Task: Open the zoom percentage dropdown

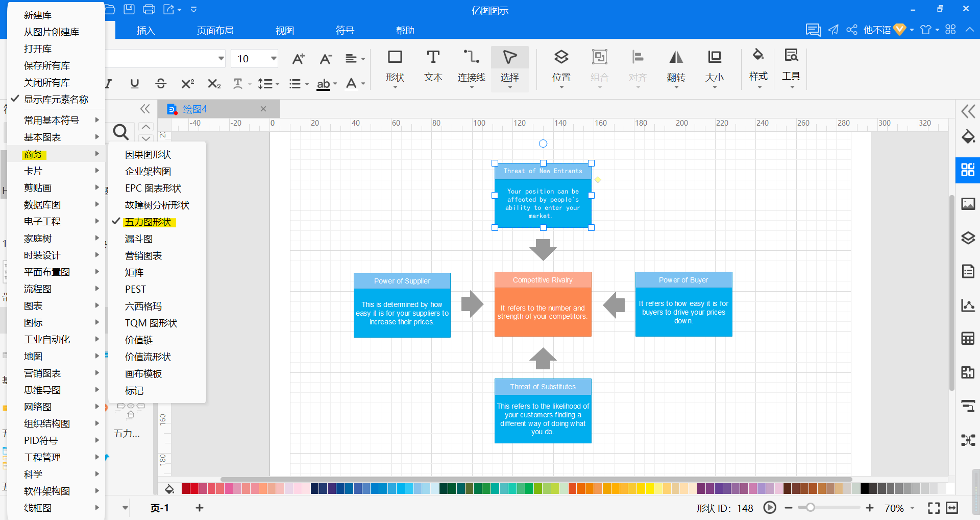Action: click(912, 508)
